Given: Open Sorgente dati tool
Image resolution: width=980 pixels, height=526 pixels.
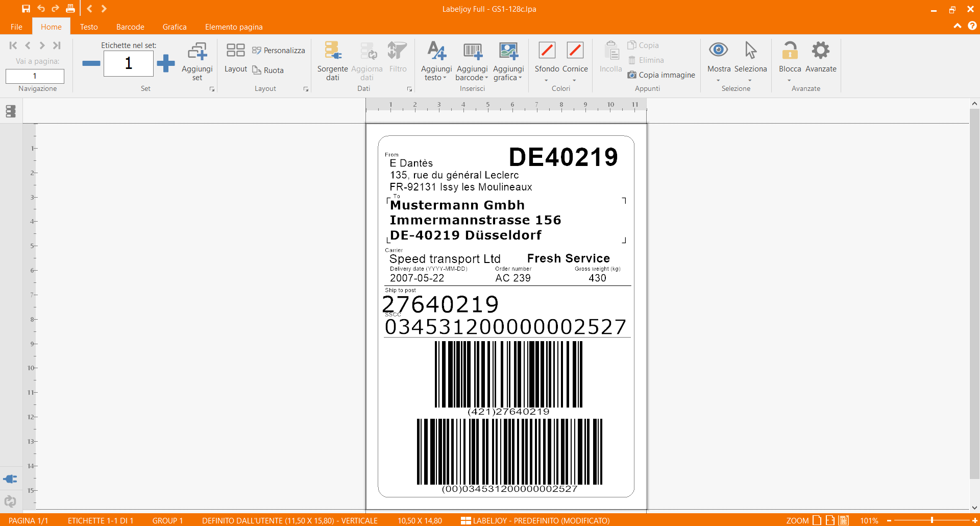Looking at the screenshot, I should click(332, 61).
